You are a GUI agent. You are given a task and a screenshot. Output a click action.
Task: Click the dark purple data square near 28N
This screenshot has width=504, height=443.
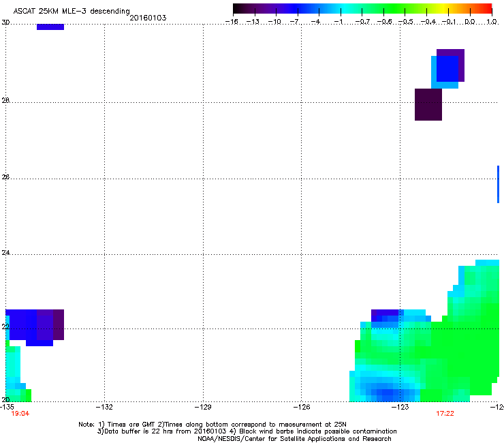click(428, 104)
